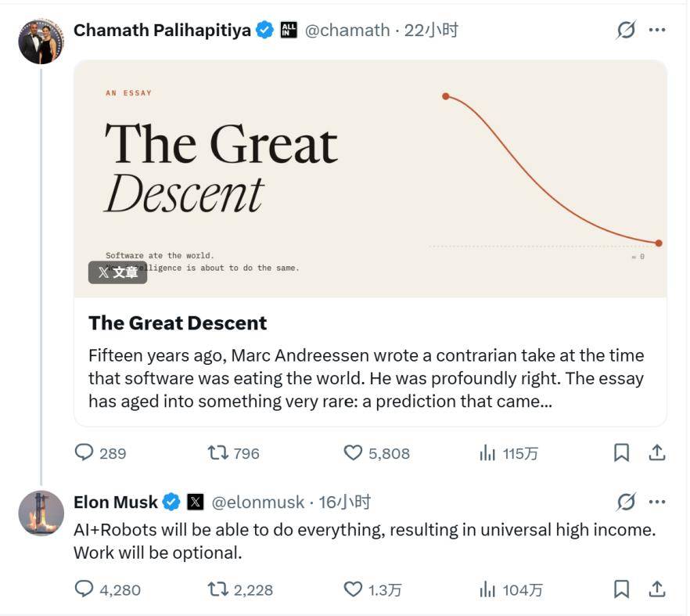690x616 pixels.
Task: Reply to Chamath's post with 289 comments
Action: tap(100, 452)
